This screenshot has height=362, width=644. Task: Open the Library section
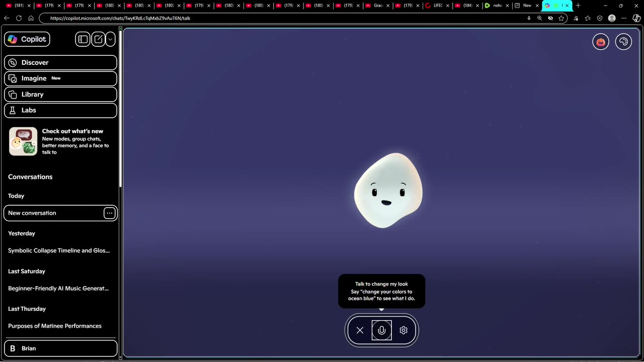(60, 94)
